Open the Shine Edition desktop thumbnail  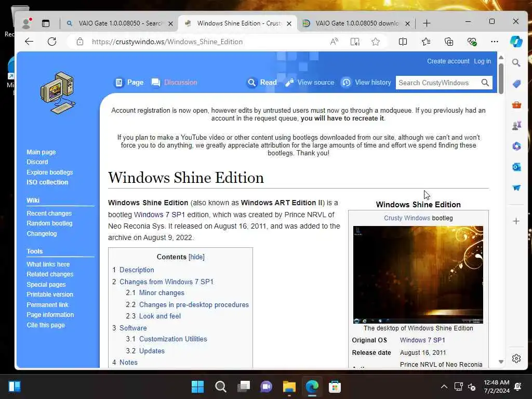(x=418, y=274)
